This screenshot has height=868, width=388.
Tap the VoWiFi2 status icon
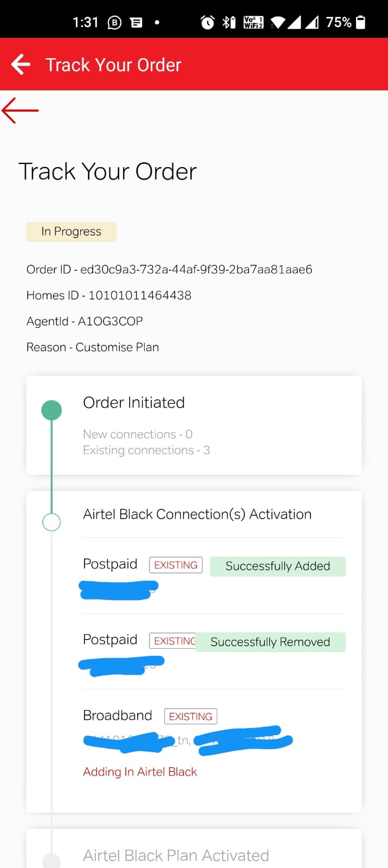[x=253, y=22]
